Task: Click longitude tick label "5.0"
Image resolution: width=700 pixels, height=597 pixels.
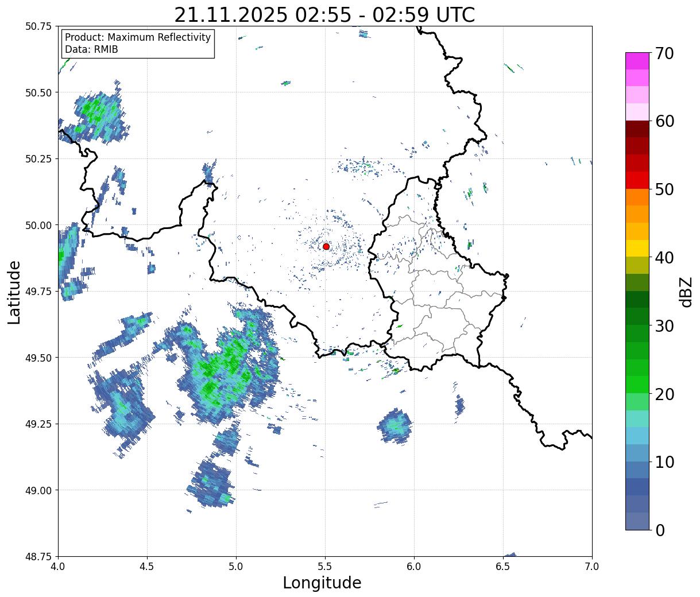Action: [236, 567]
